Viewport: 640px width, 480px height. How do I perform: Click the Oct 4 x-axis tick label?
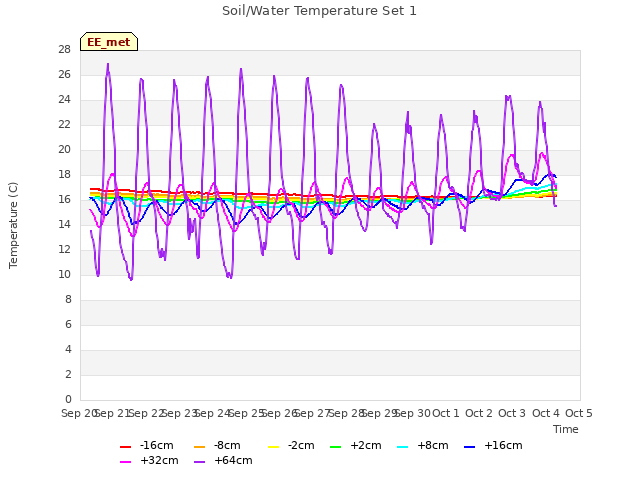pyautogui.click(x=546, y=413)
